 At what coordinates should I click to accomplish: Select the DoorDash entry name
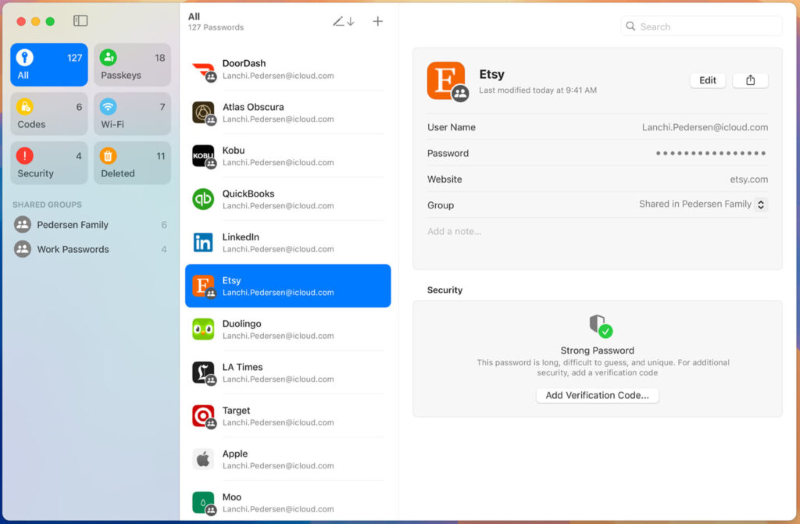pos(244,63)
